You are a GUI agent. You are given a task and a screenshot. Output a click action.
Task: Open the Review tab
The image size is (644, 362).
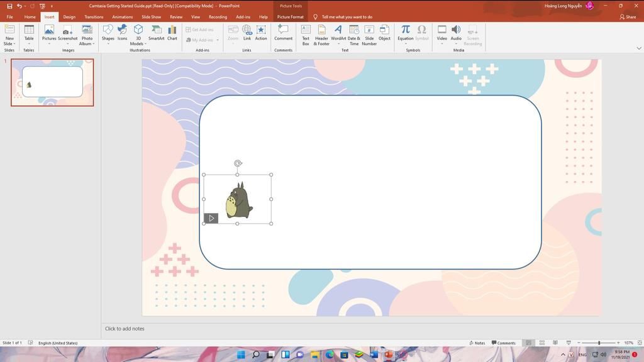tap(176, 17)
